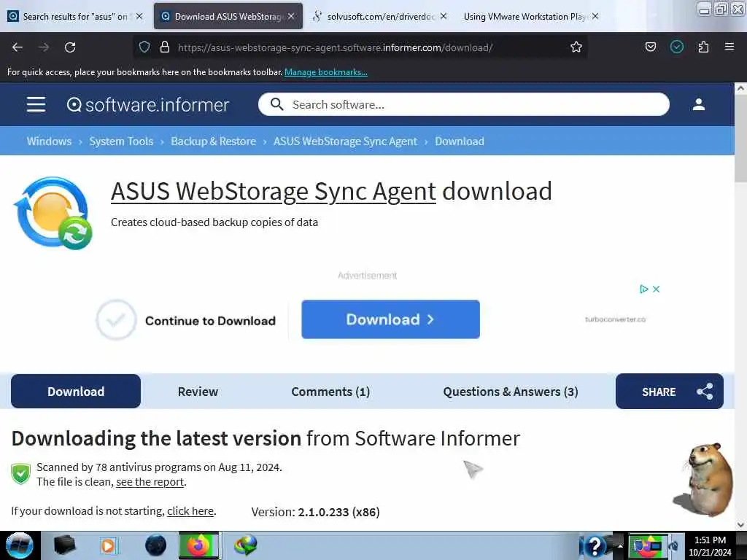Open the black box taskbar icon

64,545
